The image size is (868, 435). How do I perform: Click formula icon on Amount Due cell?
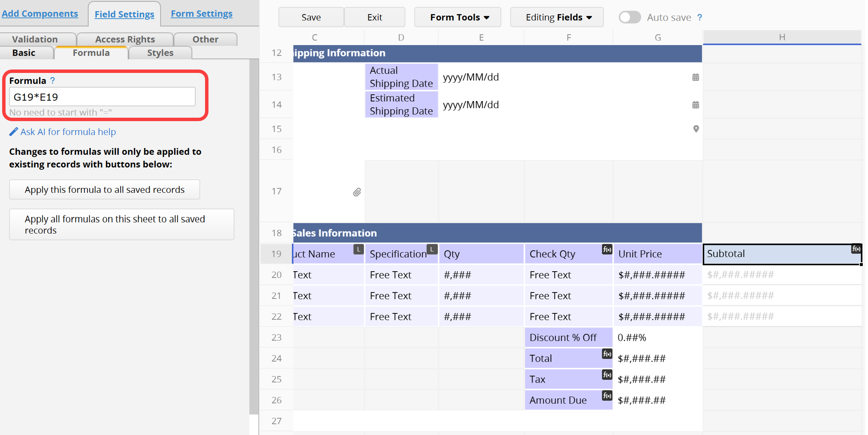(x=607, y=396)
